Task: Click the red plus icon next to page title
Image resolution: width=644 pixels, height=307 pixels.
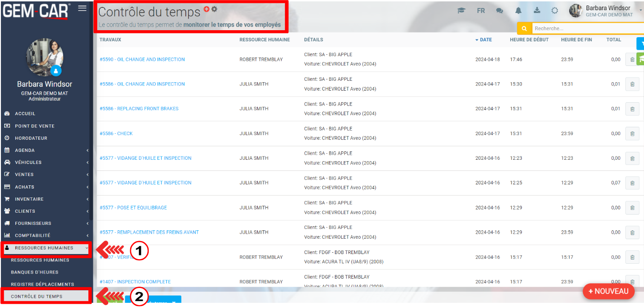Action: (207, 9)
